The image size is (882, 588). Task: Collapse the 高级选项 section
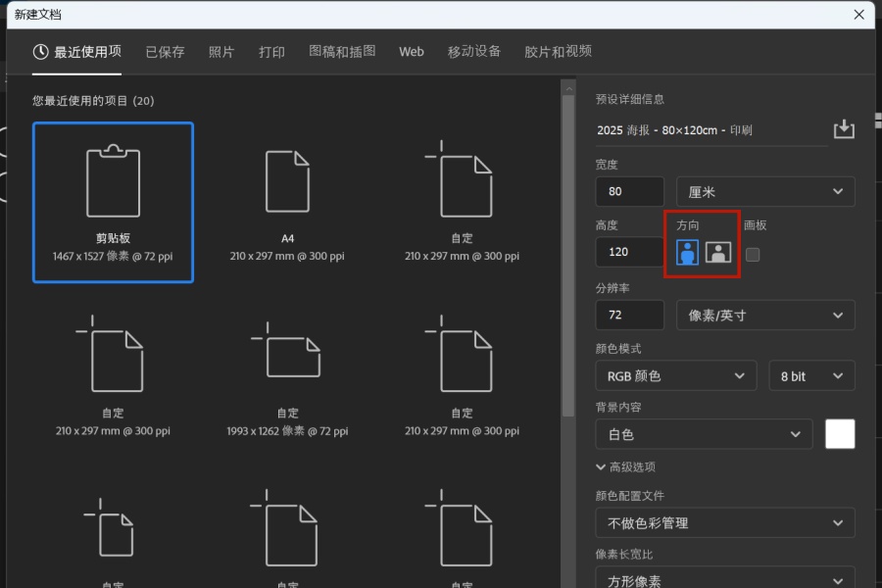625,467
